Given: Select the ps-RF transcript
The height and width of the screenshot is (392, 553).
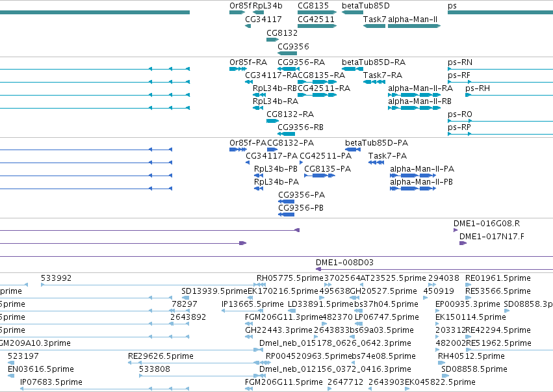Looking at the screenshot, I should click(x=500, y=82).
